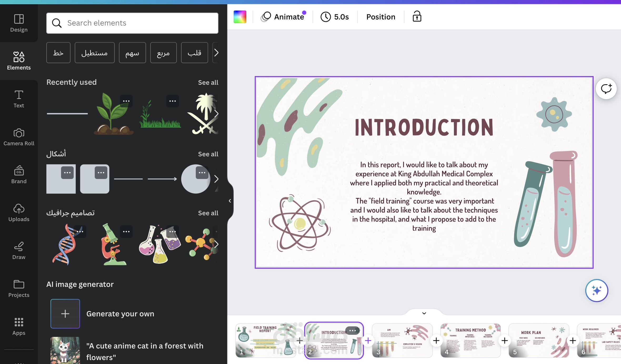This screenshot has width=621, height=364.
Task: Open the background color picker swatch
Action: pyautogui.click(x=240, y=17)
